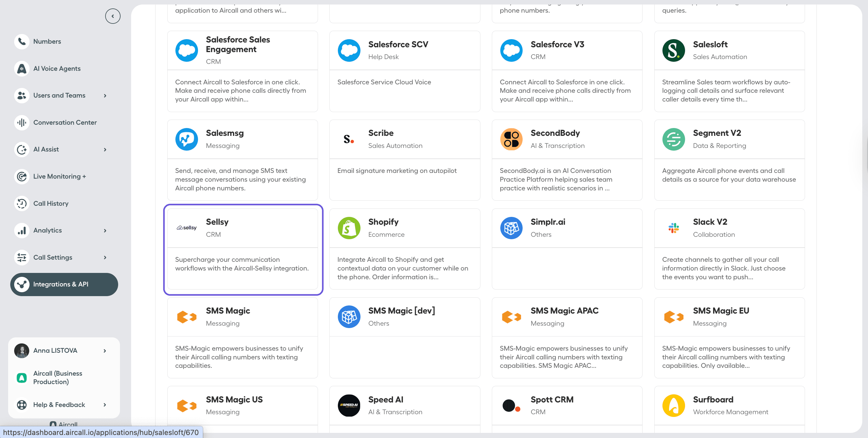This screenshot has height=438, width=868.
Task: Click the Numbers phone icon
Action: [x=22, y=41]
